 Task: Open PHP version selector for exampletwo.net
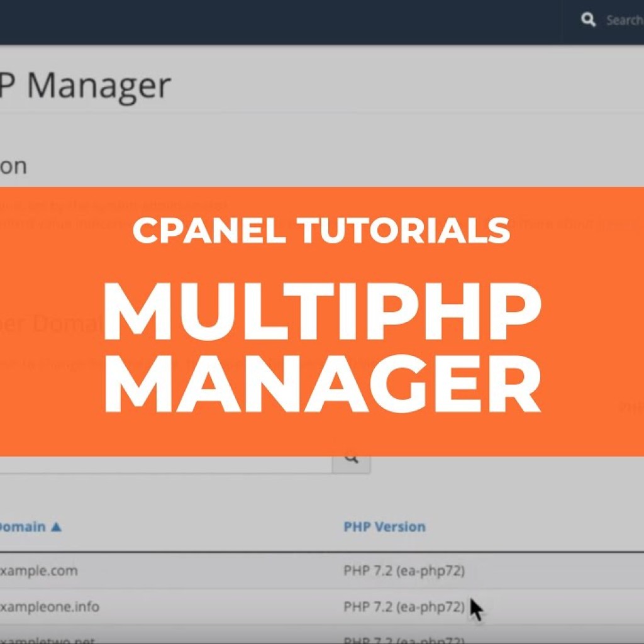point(402,638)
